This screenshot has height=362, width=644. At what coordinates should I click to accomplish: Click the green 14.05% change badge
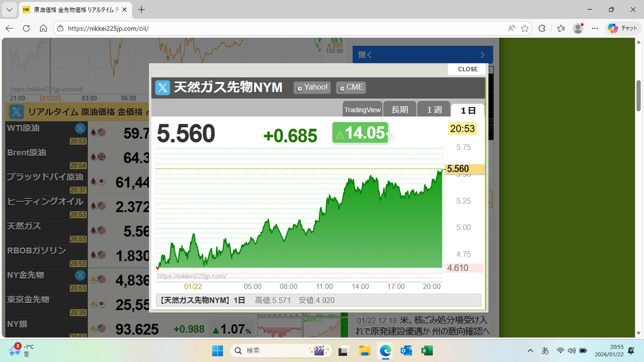360,133
